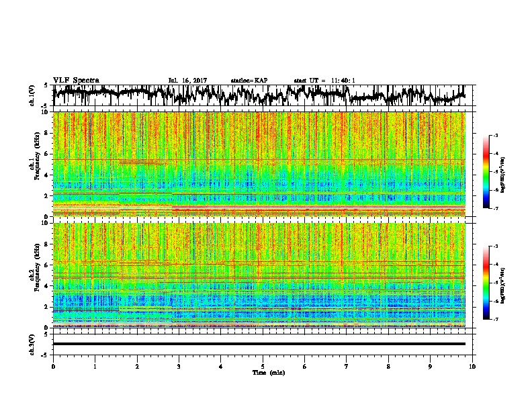
Task: Click time axis tick label "1"
Action: pyautogui.click(x=95, y=367)
